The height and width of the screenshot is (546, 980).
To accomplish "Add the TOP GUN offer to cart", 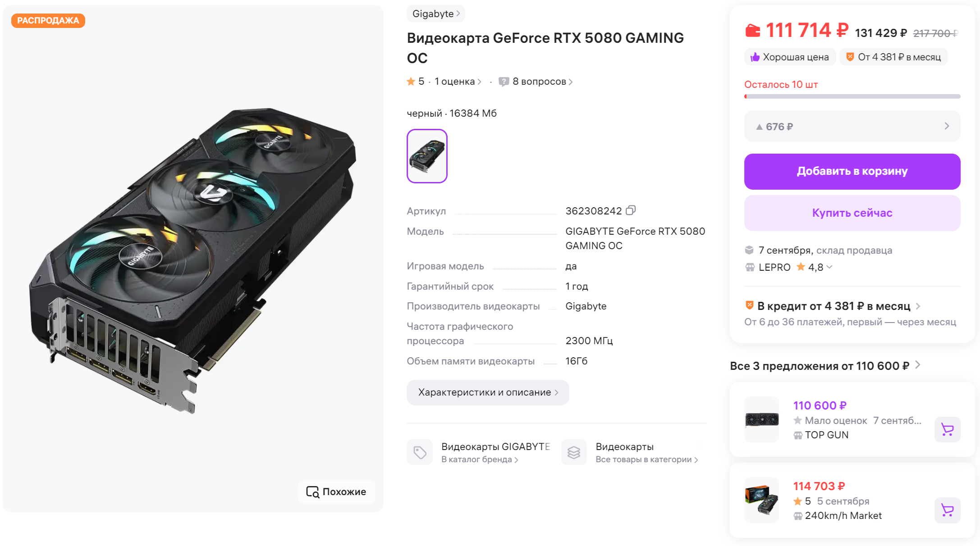I will [x=947, y=430].
